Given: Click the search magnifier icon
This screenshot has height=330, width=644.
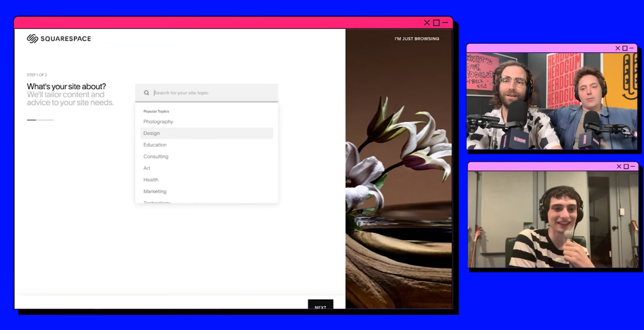Looking at the screenshot, I should pyautogui.click(x=146, y=93).
